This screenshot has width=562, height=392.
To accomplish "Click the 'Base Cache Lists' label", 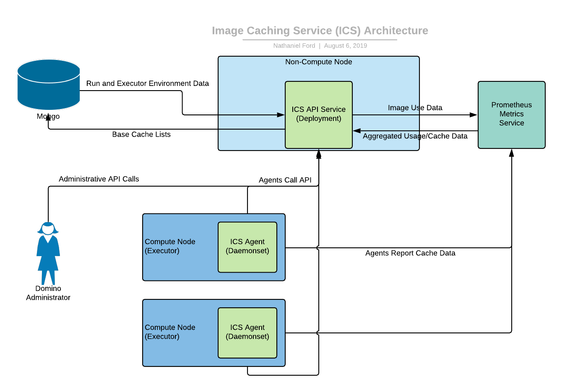I will pyautogui.click(x=141, y=135).
